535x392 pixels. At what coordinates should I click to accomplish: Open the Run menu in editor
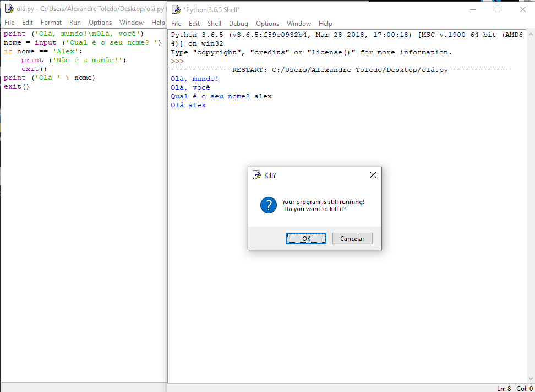tap(75, 23)
